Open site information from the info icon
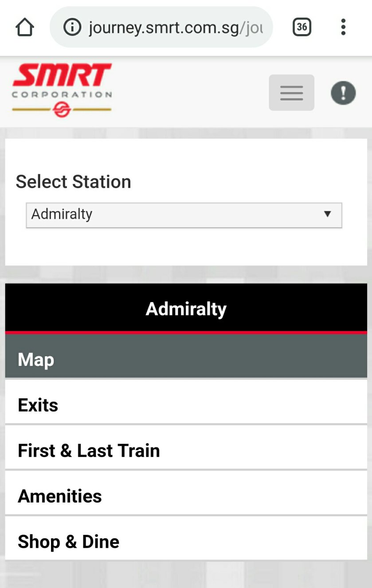Viewport: 372px width, 588px height. coord(72,27)
